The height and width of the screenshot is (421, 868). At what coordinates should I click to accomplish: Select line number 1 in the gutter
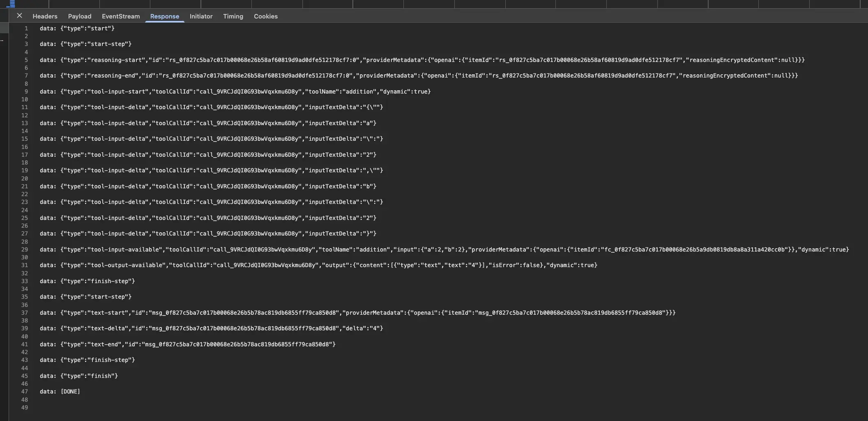26,28
